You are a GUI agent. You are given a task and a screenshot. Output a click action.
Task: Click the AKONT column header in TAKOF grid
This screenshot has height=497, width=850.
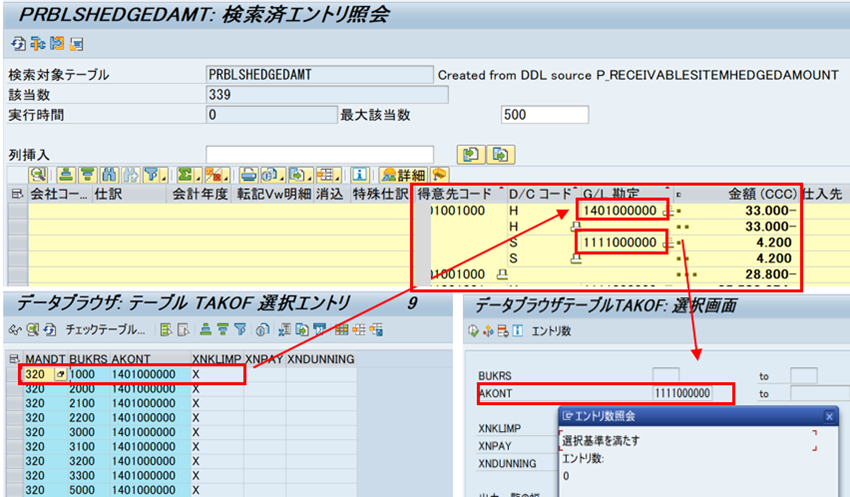150,359
